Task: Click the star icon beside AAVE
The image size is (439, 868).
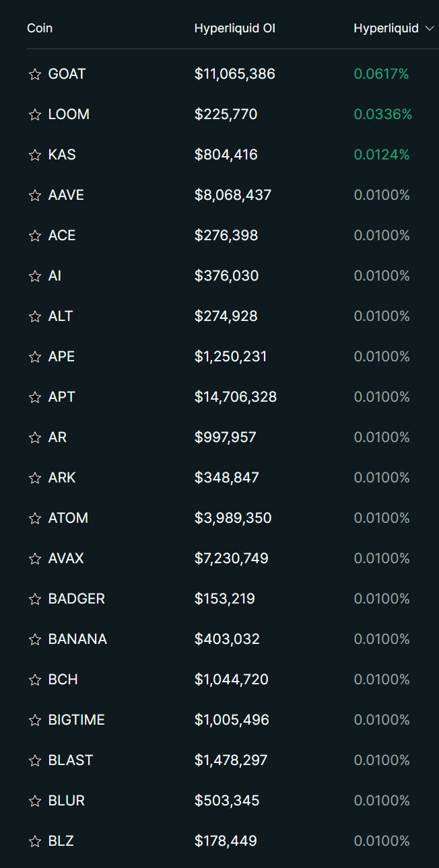Action: coord(35,195)
